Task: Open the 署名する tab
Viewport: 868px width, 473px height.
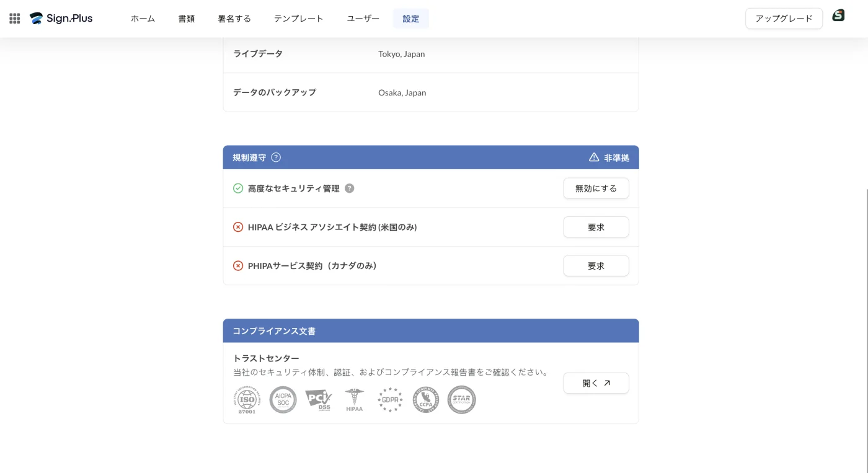Action: [x=234, y=19]
